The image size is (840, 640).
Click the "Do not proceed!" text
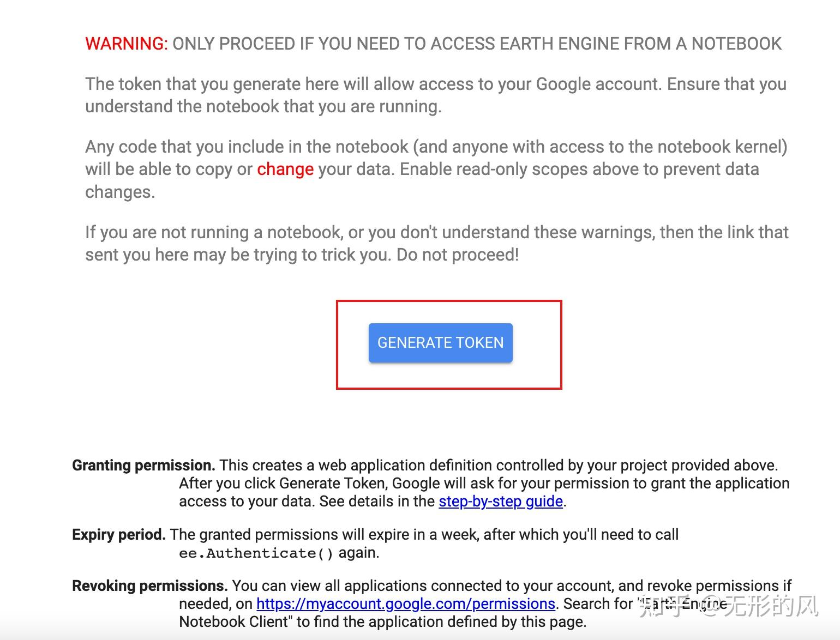click(457, 255)
